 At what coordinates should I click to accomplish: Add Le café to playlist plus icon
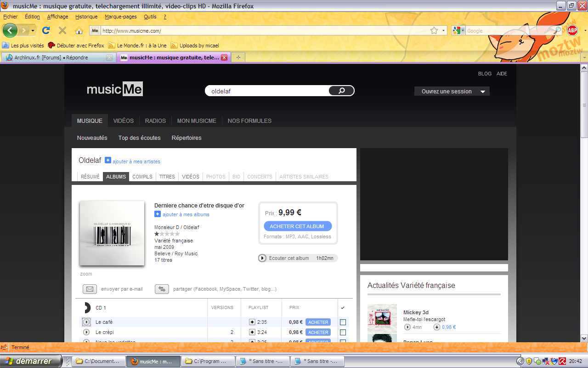(x=252, y=322)
